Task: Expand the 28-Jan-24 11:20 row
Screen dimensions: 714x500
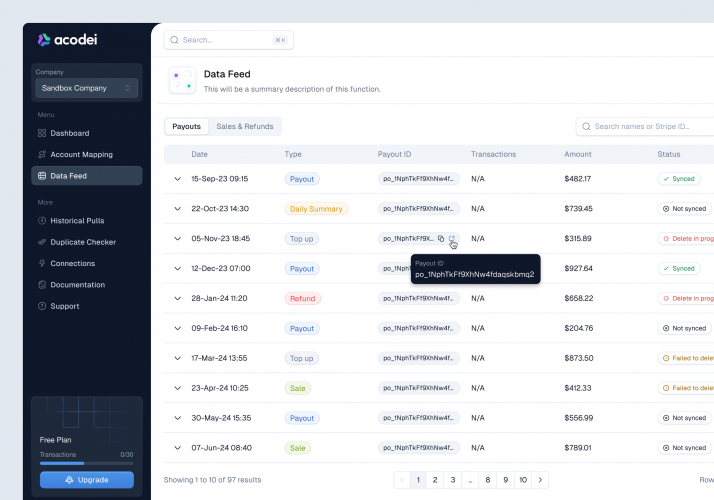Action: [x=178, y=299]
